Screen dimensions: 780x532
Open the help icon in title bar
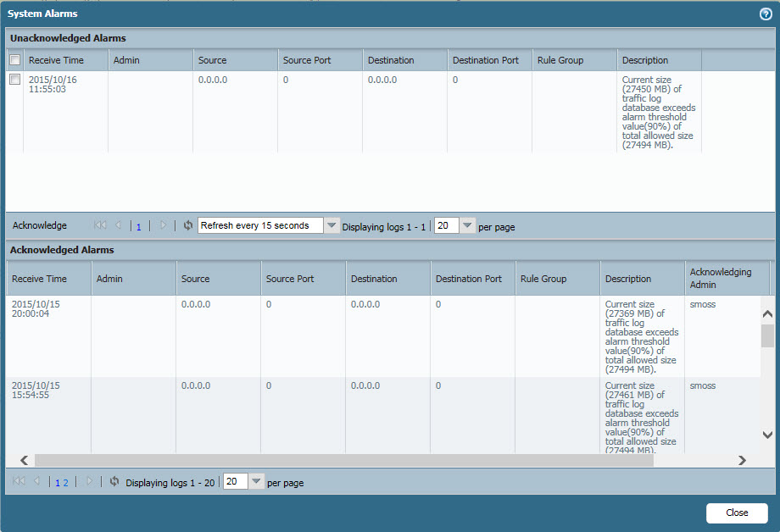coord(766,14)
